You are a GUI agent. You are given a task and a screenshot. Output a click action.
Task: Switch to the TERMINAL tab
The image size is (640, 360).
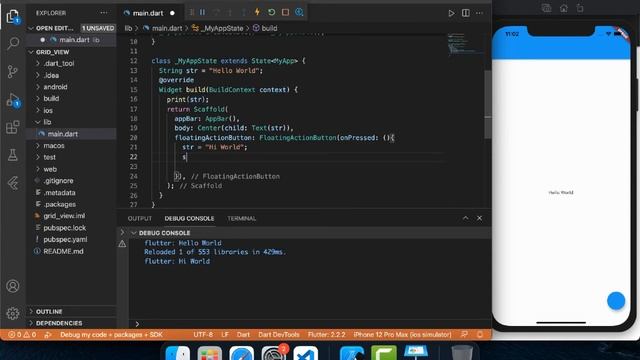click(x=242, y=218)
